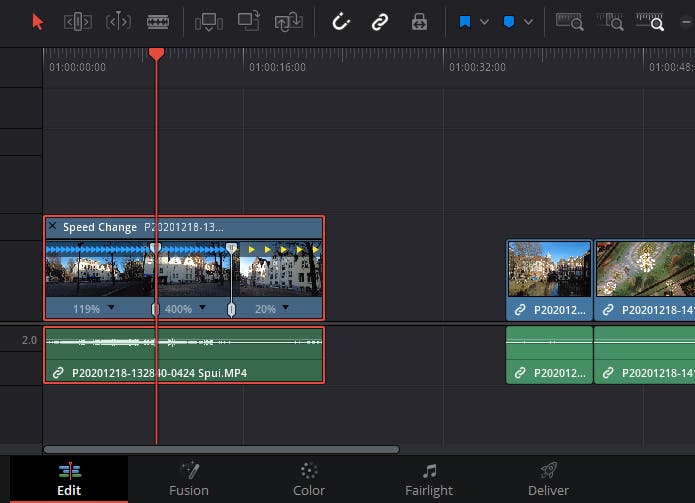Toggle timeline Snapping magnet

point(341,21)
